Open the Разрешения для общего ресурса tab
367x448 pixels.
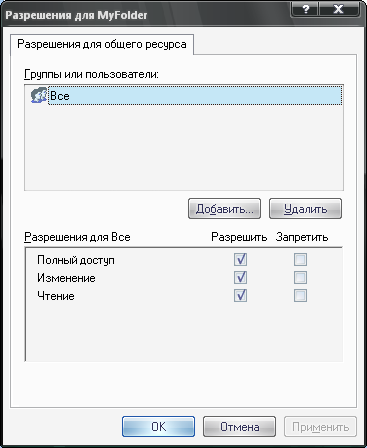click(102, 44)
